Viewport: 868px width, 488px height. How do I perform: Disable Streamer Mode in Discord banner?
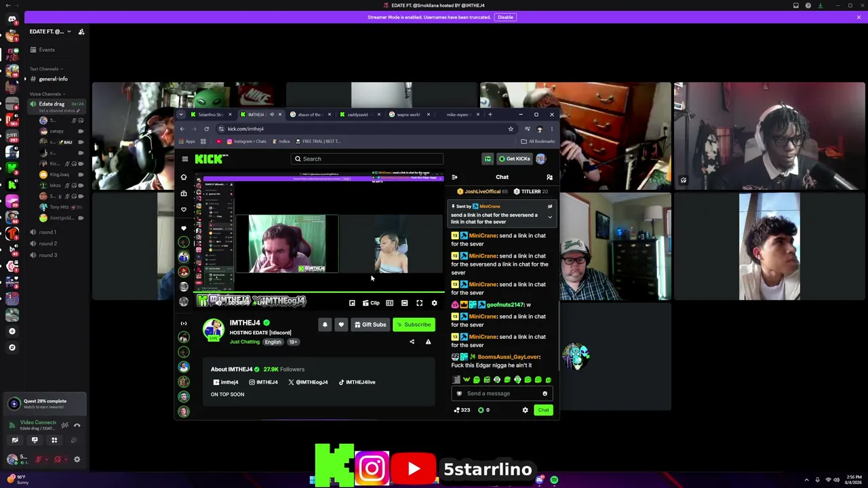click(505, 17)
